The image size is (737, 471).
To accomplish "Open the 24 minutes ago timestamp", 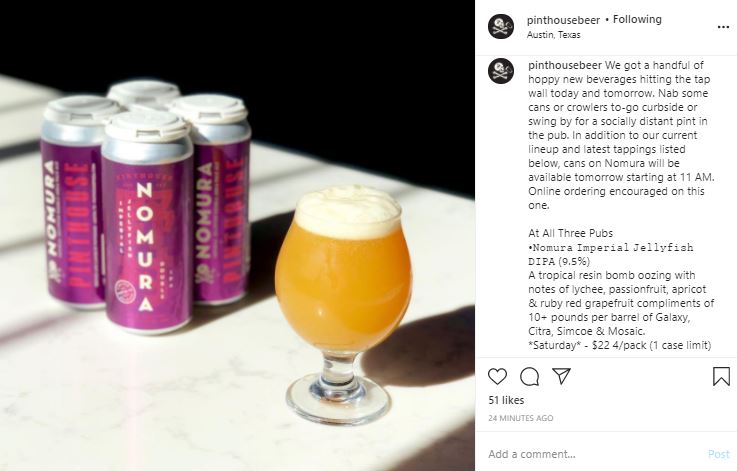I will [520, 418].
